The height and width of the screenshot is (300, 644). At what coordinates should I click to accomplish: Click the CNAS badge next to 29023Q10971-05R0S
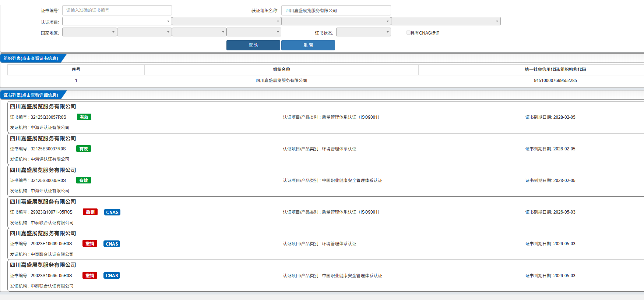(x=112, y=212)
